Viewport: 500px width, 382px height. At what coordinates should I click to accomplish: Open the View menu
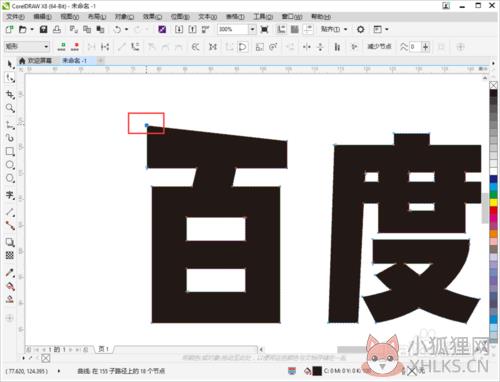70,16
